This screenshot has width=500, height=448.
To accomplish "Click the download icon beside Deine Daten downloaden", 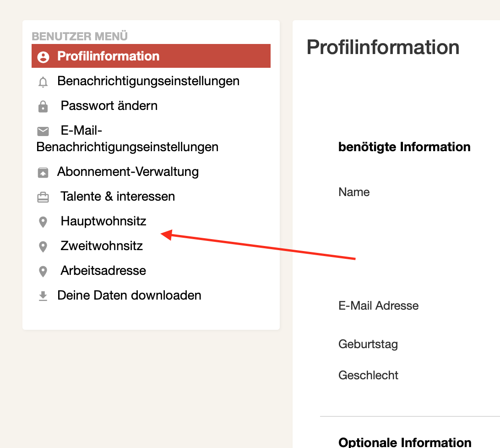I will coord(43,296).
